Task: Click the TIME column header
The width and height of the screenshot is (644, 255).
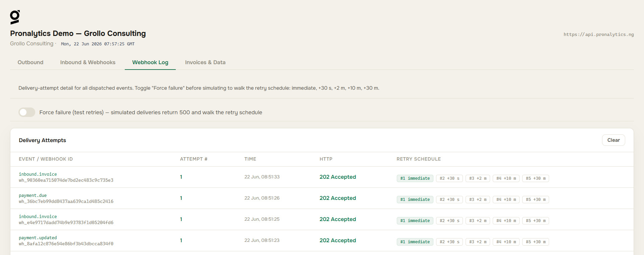Action: [250, 159]
